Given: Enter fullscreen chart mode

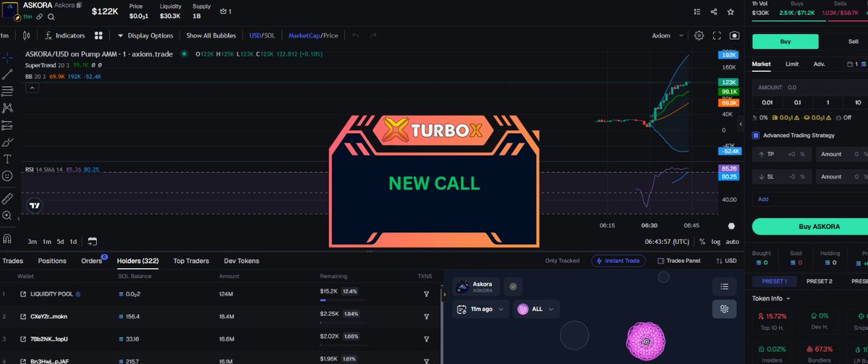Looking at the screenshot, I should (717, 35).
